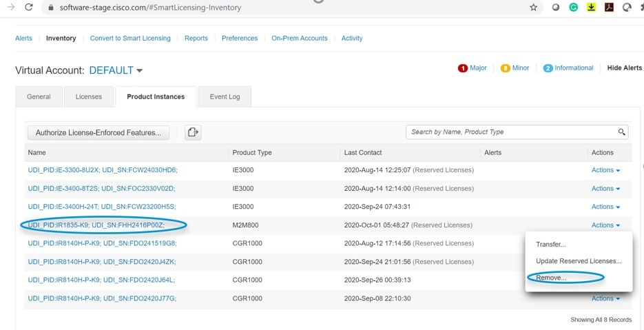644x330 pixels.
Task: Choose Remove... from the actions menu
Action: coord(551,278)
